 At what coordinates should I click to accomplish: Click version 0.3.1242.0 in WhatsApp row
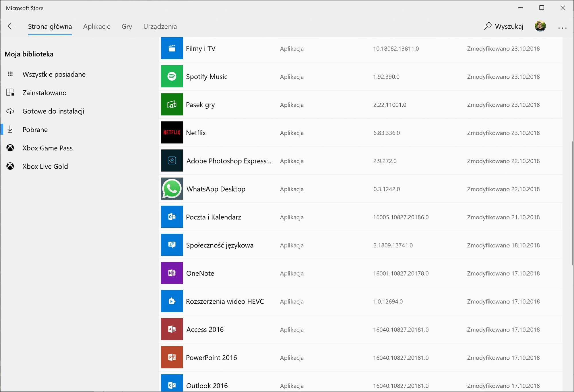click(x=387, y=189)
